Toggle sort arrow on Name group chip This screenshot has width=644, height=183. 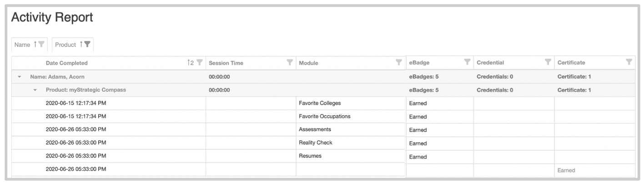point(35,45)
